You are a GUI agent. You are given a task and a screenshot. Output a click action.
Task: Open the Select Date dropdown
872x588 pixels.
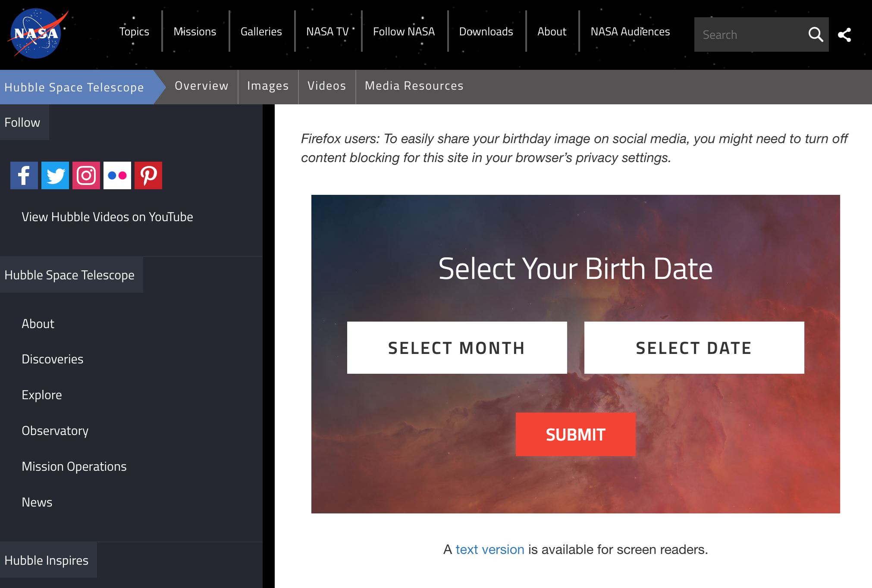694,347
